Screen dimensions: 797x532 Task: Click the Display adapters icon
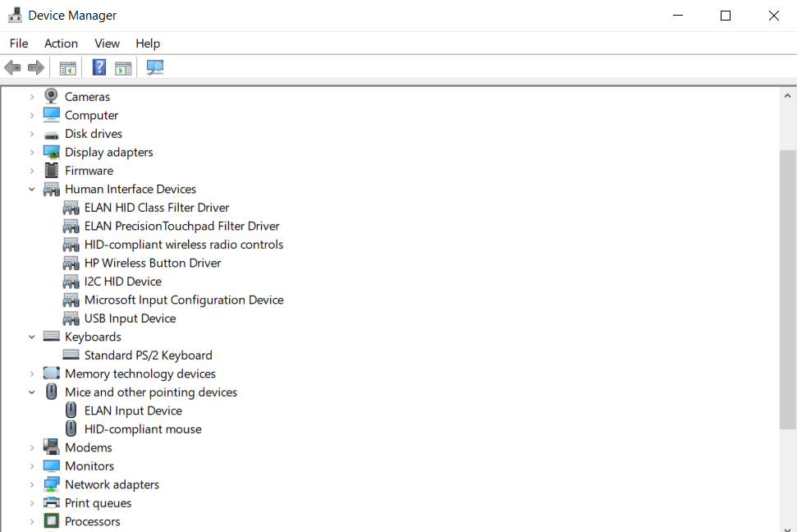point(52,152)
